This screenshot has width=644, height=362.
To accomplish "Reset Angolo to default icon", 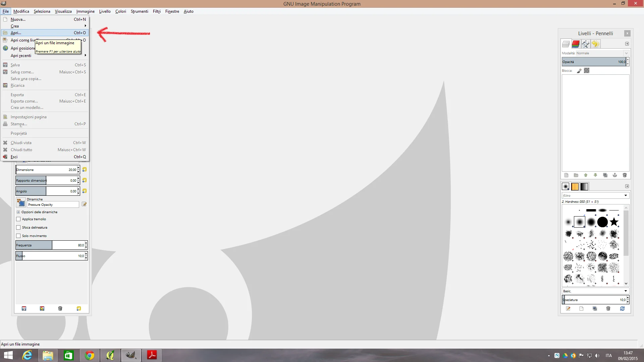I will (85, 191).
